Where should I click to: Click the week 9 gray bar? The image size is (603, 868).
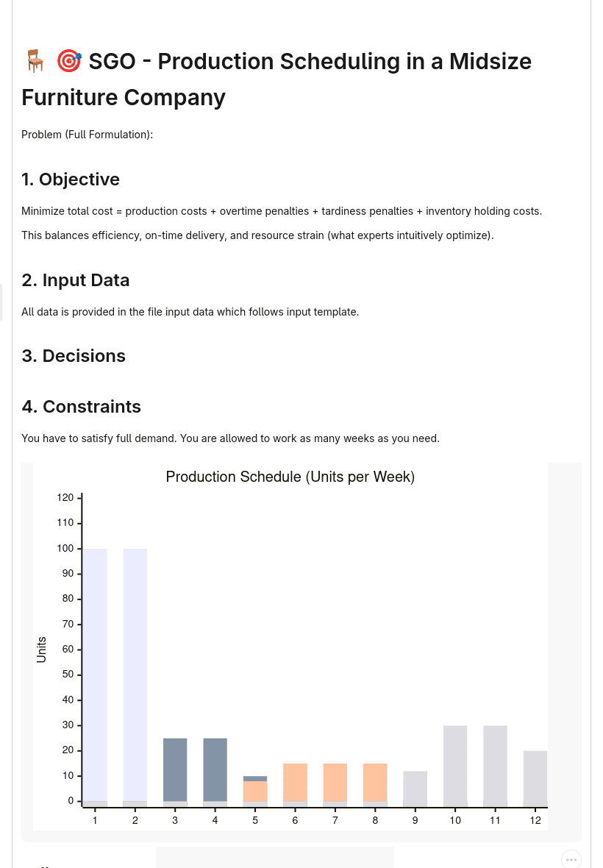pyautogui.click(x=415, y=789)
